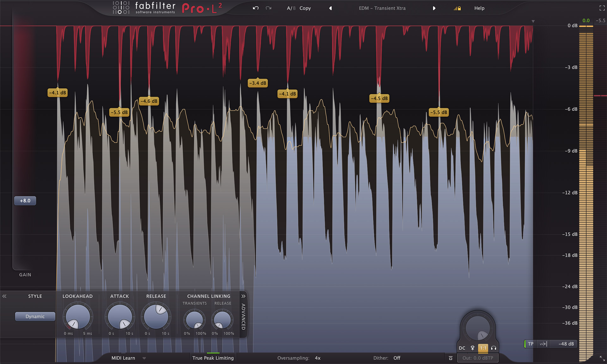Open the EDM – Transient Xtra preset menu
This screenshot has height=364, width=607.
pos(382,8)
